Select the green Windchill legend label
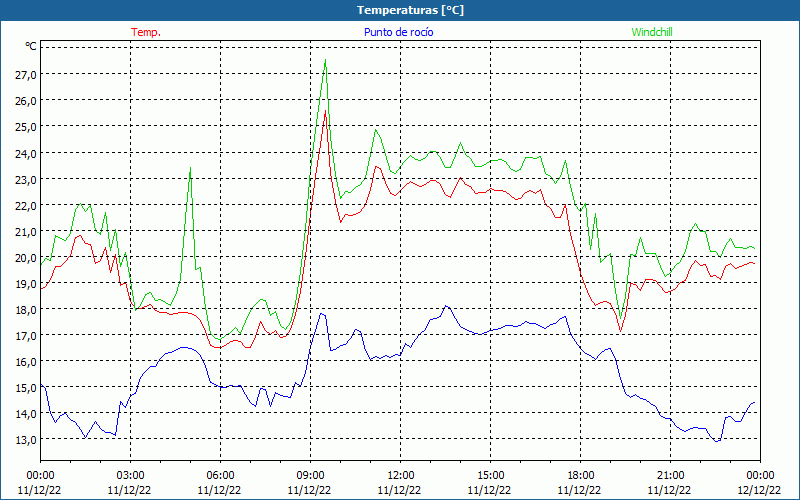The height and width of the screenshot is (500, 800). [652, 32]
